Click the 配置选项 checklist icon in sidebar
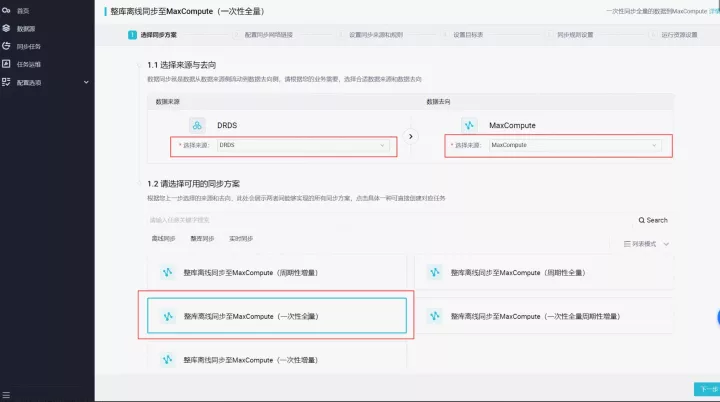720x402 pixels. click(6, 82)
